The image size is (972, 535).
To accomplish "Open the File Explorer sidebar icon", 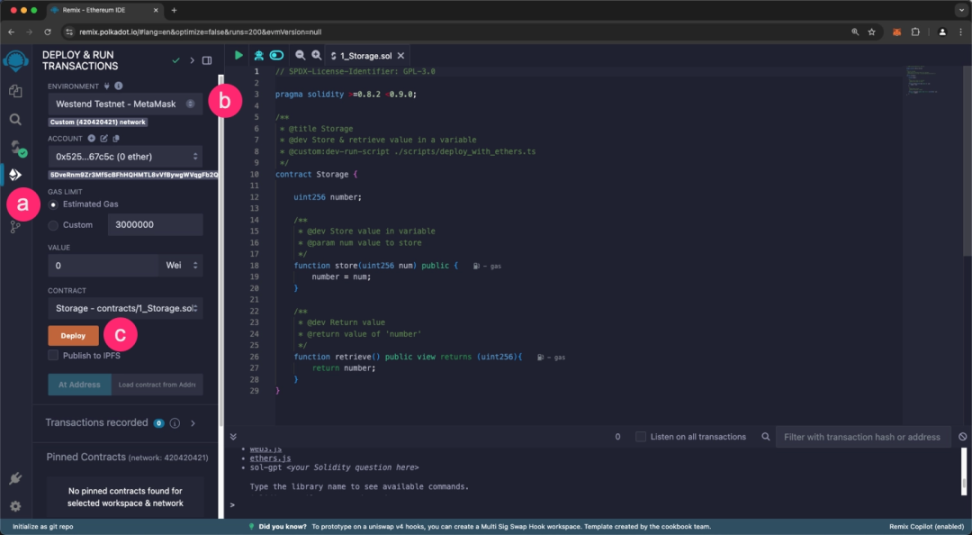I will [x=15, y=91].
